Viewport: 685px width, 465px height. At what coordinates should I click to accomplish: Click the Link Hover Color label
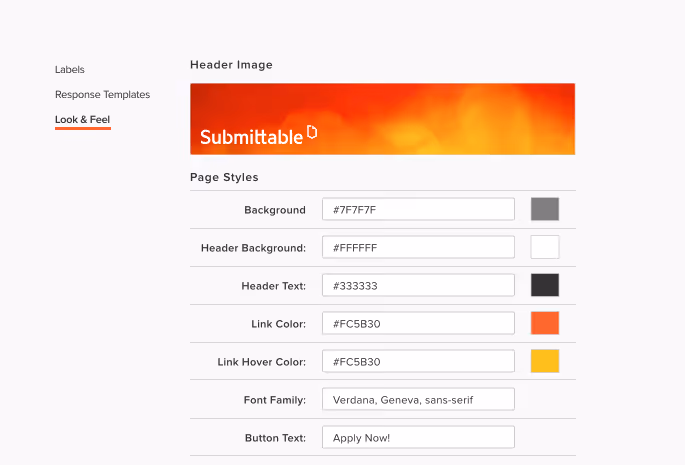click(x=262, y=362)
